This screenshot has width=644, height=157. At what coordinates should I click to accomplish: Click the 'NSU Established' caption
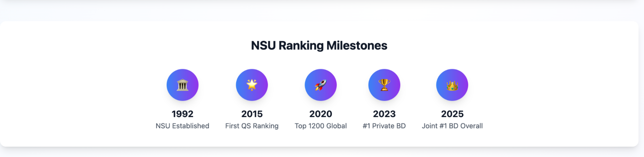pyautogui.click(x=182, y=126)
